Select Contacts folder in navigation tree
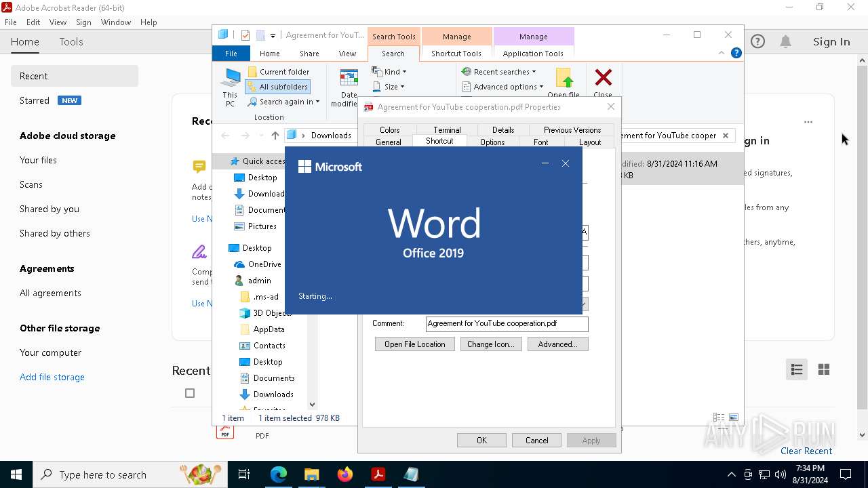This screenshot has height=488, width=868. coord(269,346)
